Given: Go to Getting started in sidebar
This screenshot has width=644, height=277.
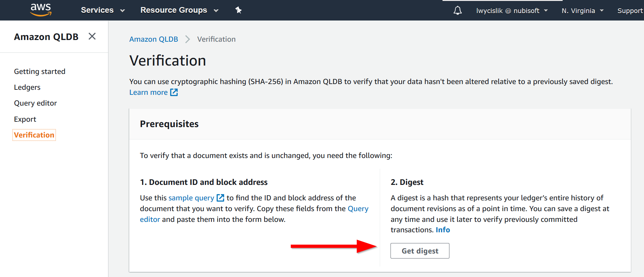Looking at the screenshot, I should click(x=40, y=72).
